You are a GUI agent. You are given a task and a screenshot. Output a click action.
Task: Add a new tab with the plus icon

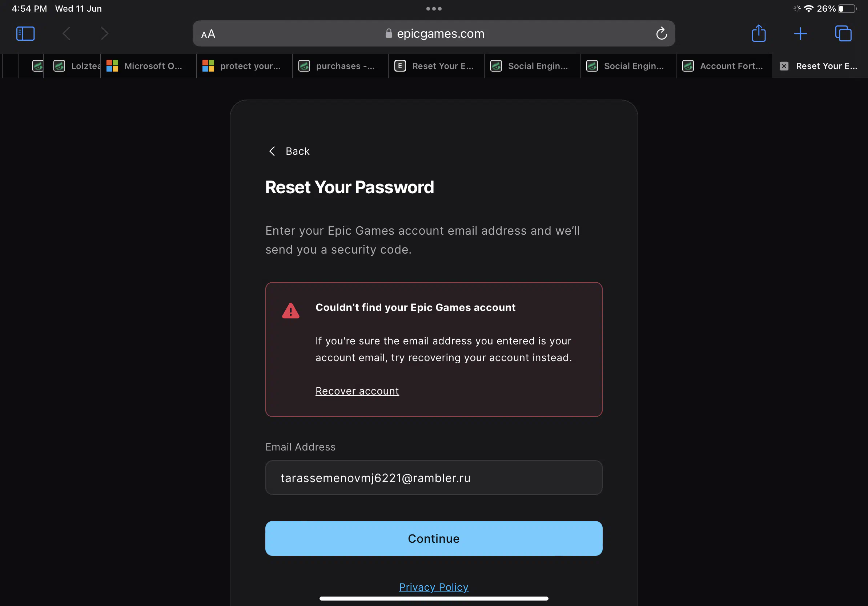point(800,34)
